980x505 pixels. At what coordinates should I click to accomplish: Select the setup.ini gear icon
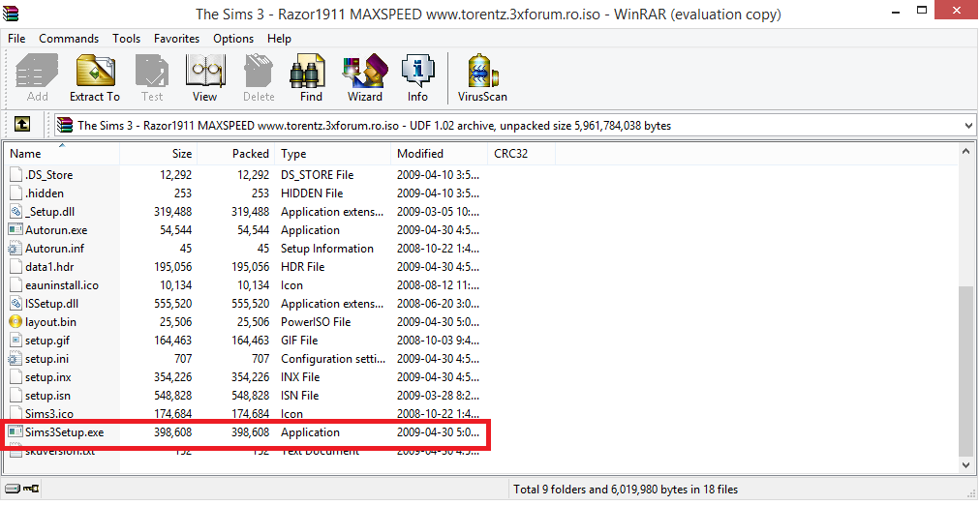point(15,359)
